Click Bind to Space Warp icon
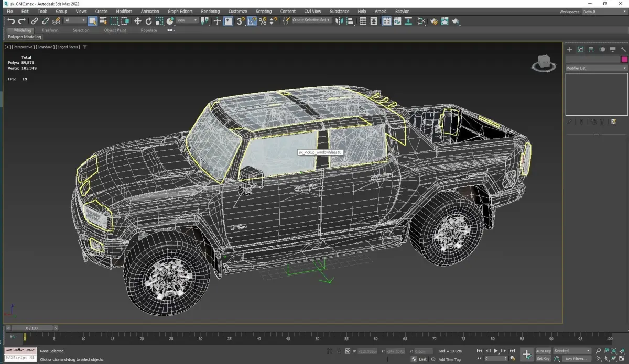This screenshot has width=629, height=364. [57, 21]
